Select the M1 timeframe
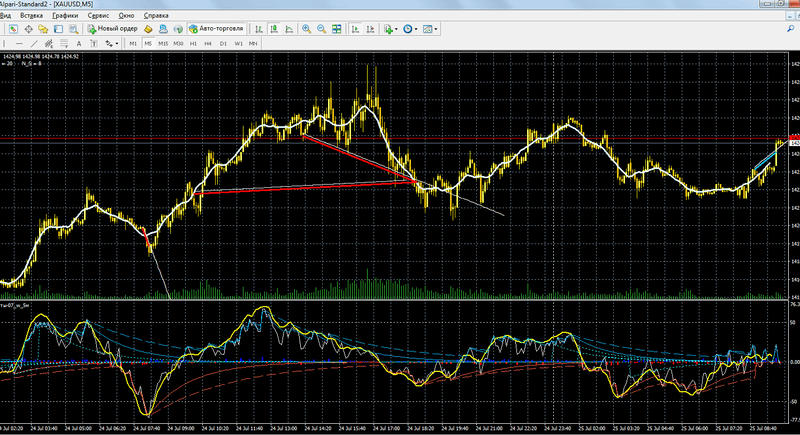The image size is (800, 435). [x=133, y=44]
